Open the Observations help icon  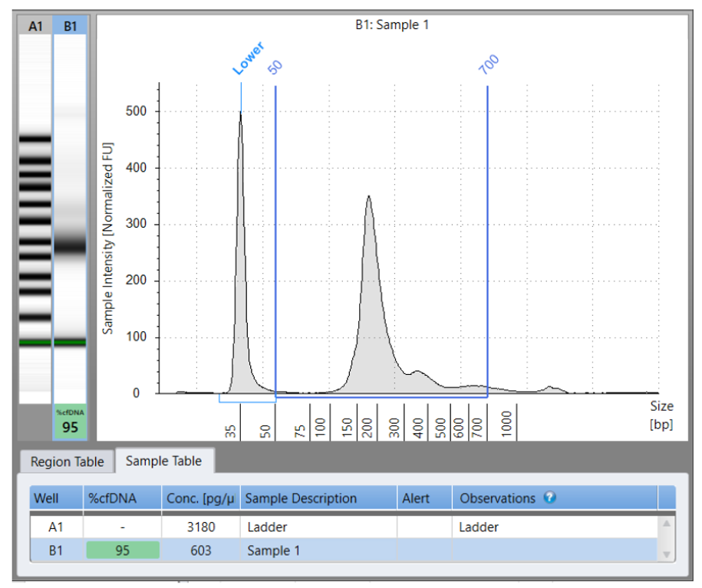(x=550, y=498)
